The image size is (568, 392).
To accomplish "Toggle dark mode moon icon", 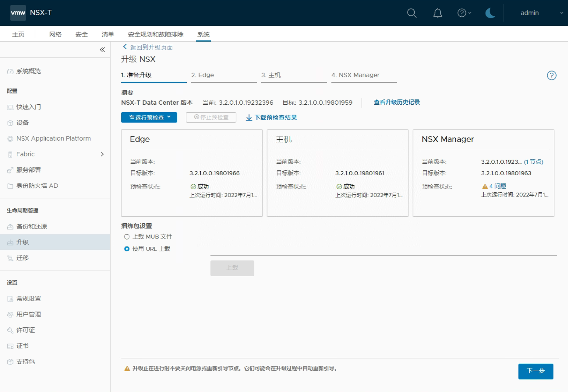I will [x=490, y=13].
